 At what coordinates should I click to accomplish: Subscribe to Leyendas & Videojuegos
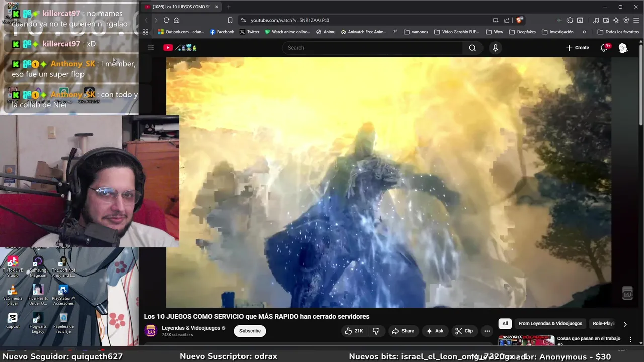point(250,331)
